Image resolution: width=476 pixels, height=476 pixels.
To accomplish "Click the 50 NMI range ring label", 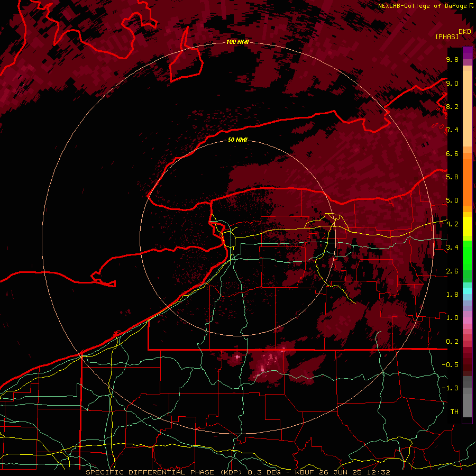I will pyautogui.click(x=237, y=140).
